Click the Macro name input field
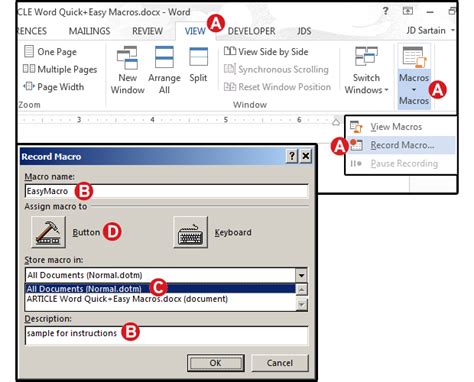Image resolution: width=474 pixels, height=382 pixels. coord(166,191)
